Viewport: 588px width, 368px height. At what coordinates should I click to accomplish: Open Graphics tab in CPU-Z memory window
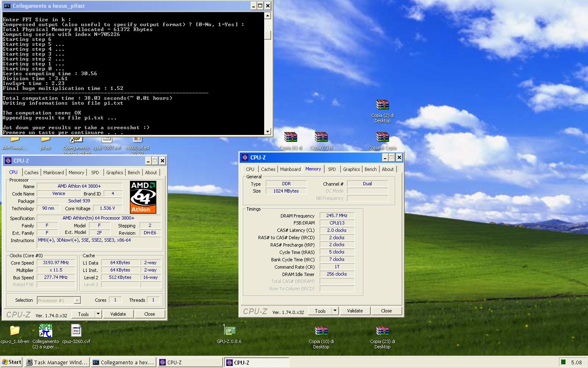click(x=351, y=169)
